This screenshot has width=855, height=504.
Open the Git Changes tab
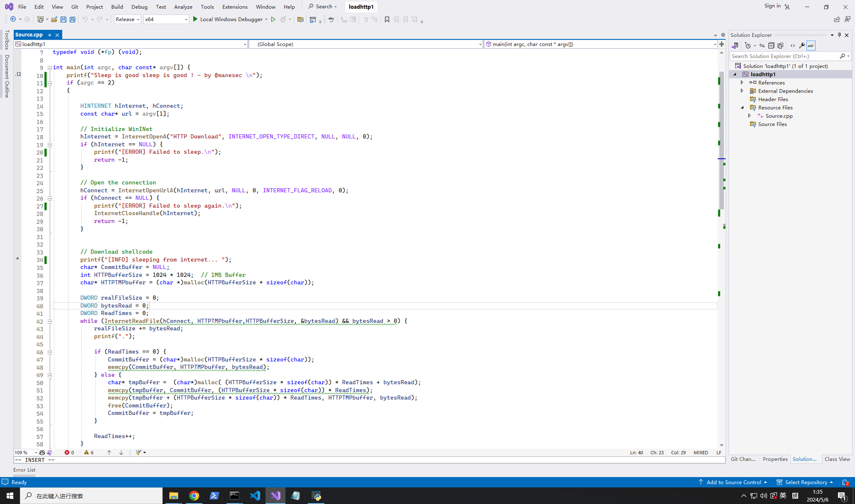(743, 459)
